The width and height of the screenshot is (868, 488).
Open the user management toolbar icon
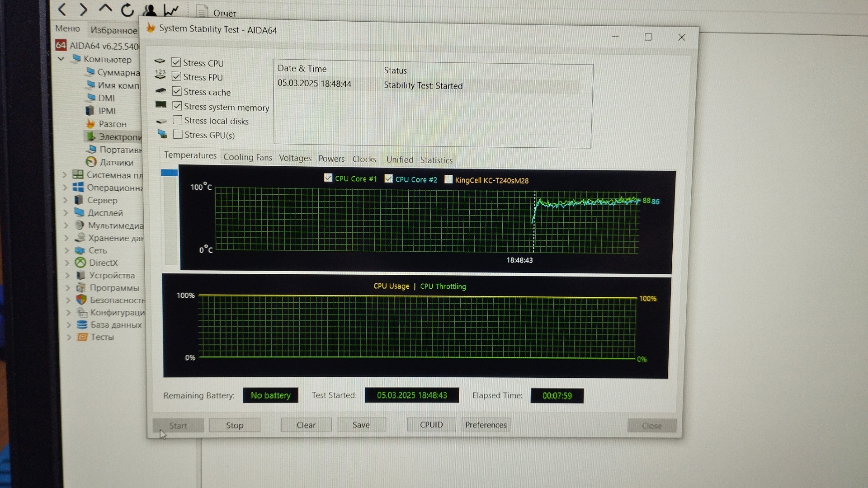coord(150,10)
